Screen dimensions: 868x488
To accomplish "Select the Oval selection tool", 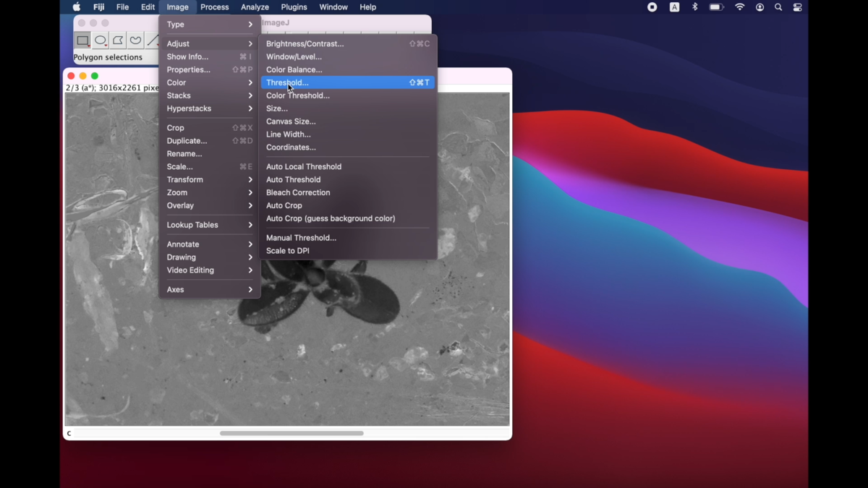I will [x=101, y=40].
